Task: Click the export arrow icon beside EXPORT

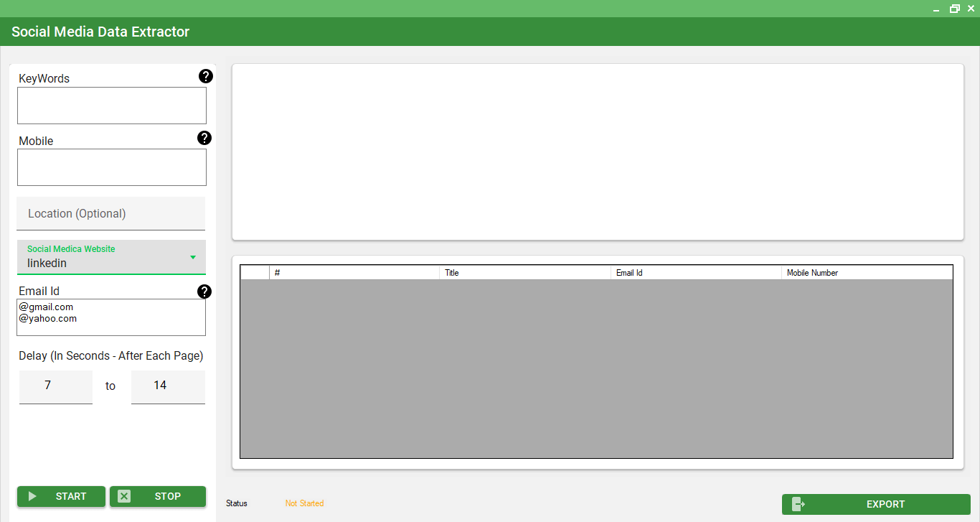Action: point(798,504)
